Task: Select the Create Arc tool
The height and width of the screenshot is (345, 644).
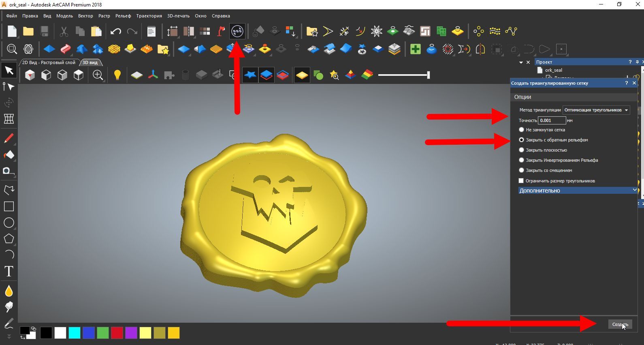Action: 9,255
